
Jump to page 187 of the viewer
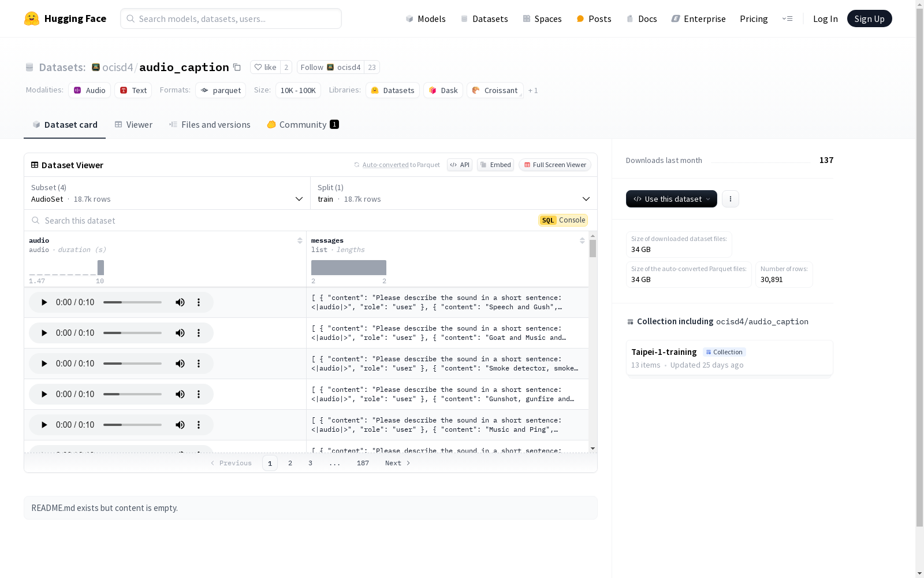pos(363,463)
